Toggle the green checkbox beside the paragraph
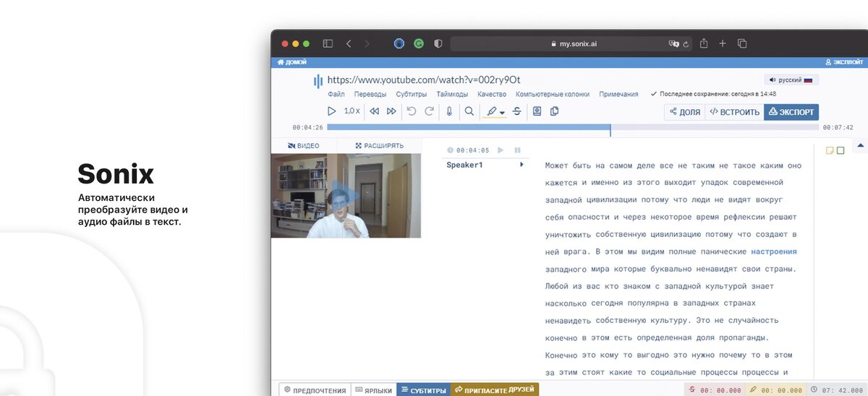This screenshot has width=868, height=396. (841, 150)
